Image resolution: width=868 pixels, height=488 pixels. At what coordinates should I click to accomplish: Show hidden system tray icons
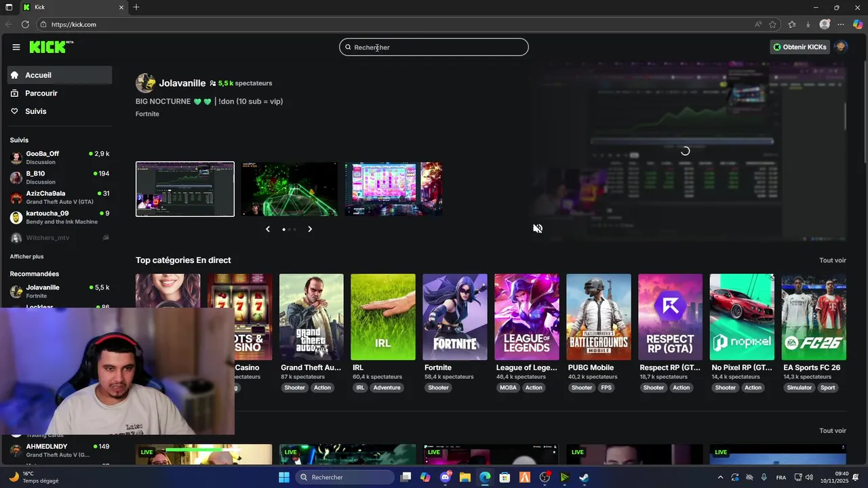[x=720, y=477]
